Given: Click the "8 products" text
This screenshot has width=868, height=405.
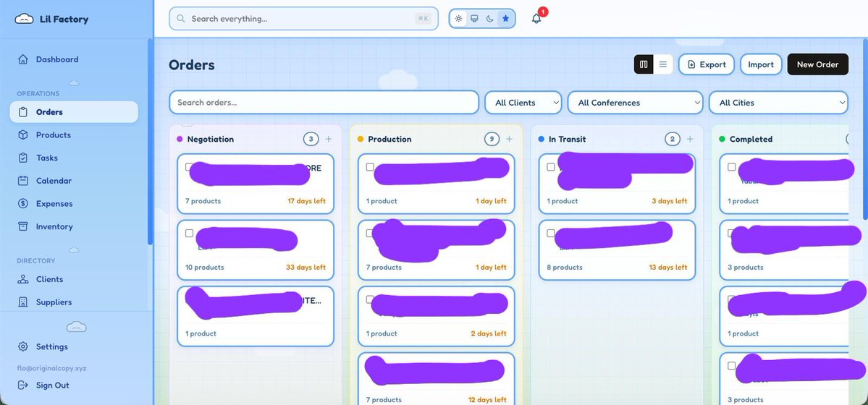Looking at the screenshot, I should tap(564, 268).
